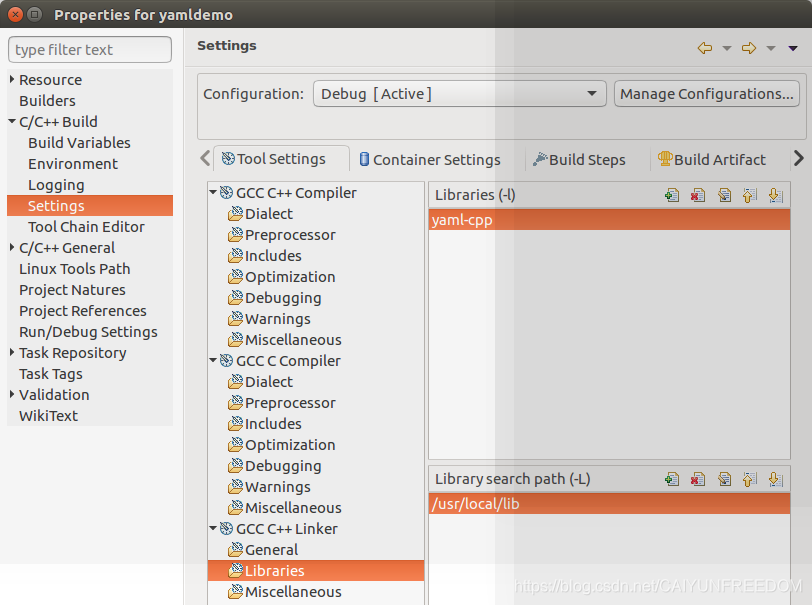The height and width of the screenshot is (605, 812).
Task: Switch to the Build Artifact tab
Action: tap(712, 160)
